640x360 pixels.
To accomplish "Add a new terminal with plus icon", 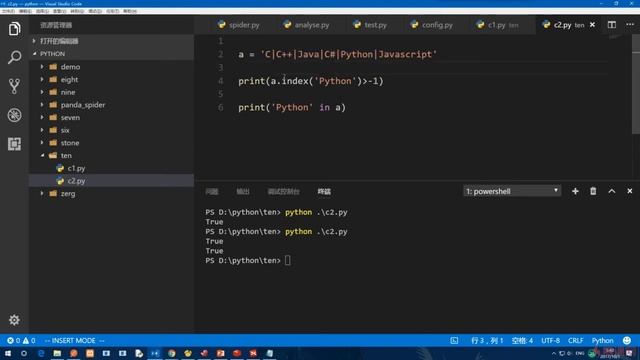I will point(575,191).
